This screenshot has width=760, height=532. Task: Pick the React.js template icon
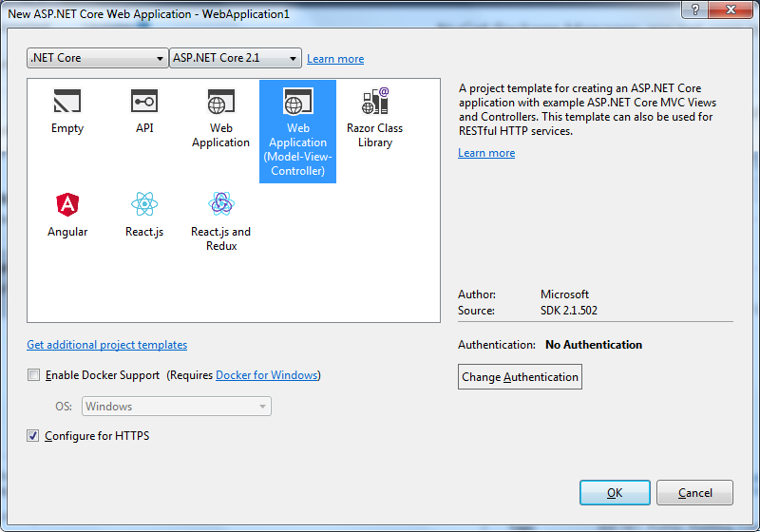[144, 204]
